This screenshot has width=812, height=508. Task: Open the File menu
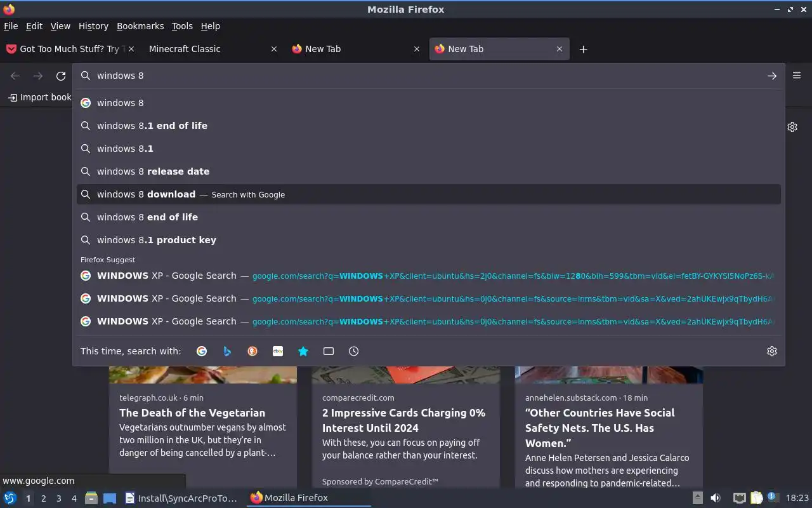(x=11, y=26)
